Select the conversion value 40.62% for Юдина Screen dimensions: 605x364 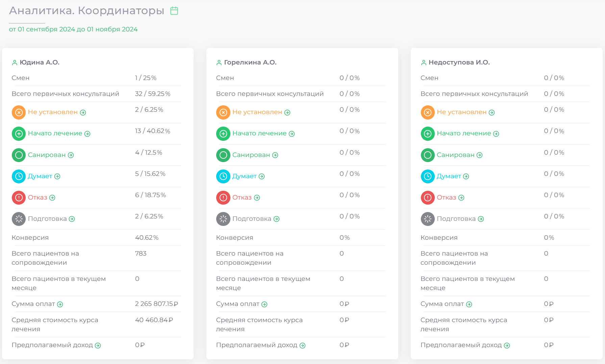coord(147,238)
